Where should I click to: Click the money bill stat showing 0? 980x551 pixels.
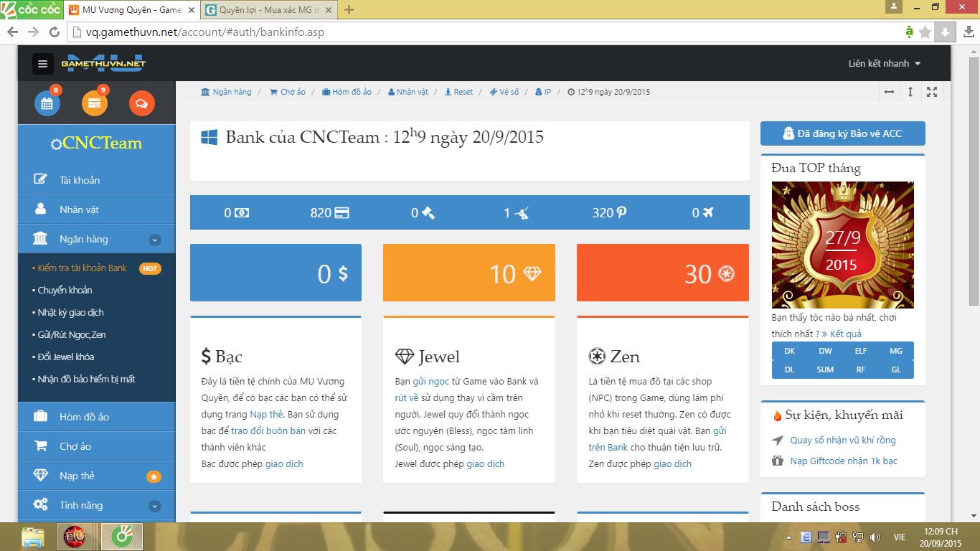coord(237,212)
